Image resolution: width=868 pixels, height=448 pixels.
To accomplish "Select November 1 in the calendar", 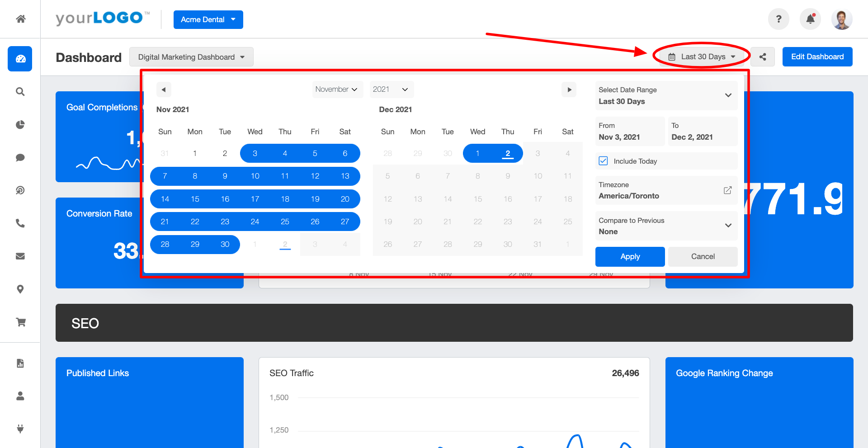I will click(195, 153).
